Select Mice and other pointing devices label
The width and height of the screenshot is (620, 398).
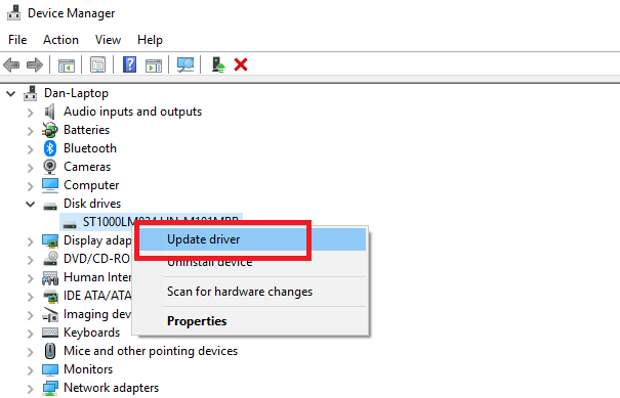pyautogui.click(x=151, y=351)
